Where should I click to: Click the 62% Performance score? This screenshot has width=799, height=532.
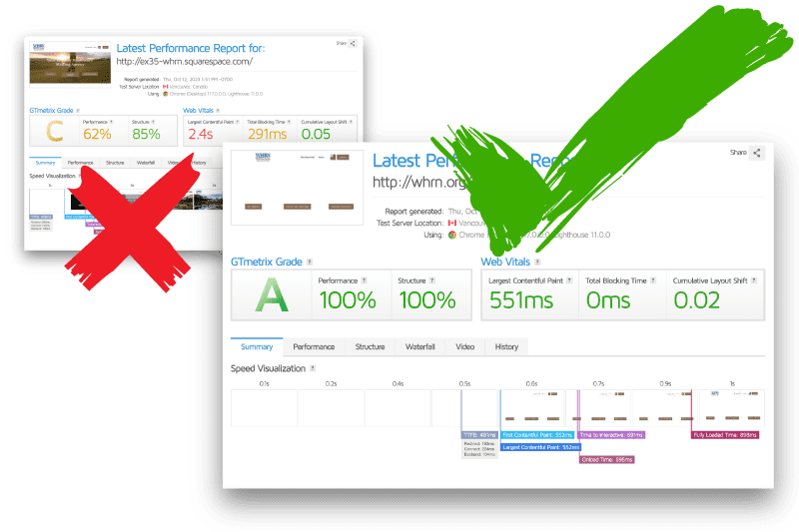[x=97, y=135]
